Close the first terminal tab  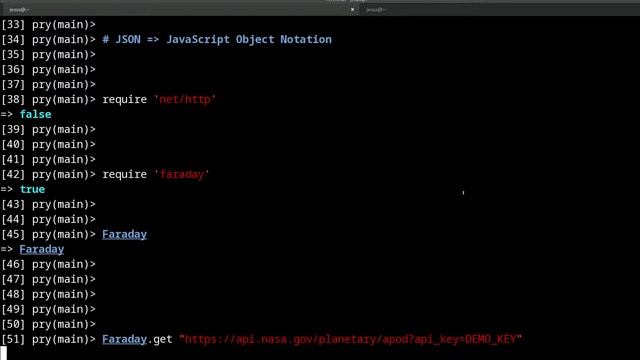(x=353, y=9)
